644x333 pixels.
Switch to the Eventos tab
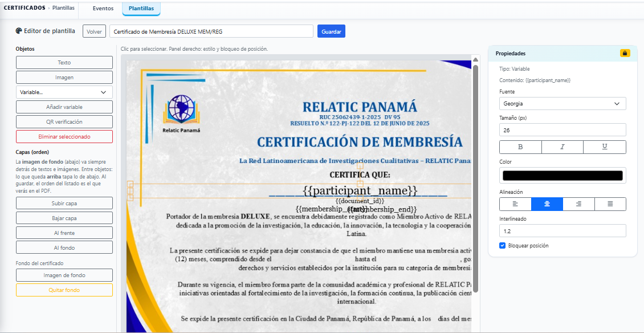(x=103, y=9)
